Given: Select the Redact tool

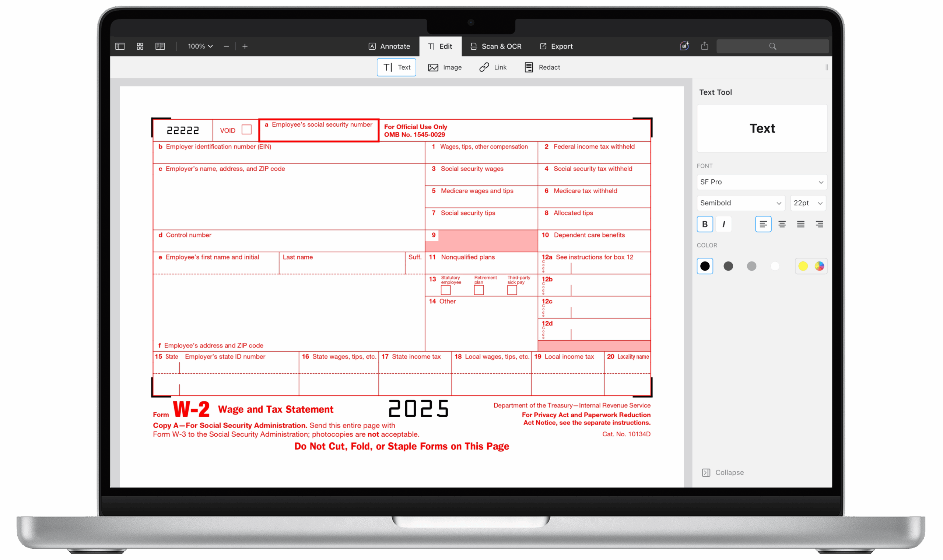Looking at the screenshot, I should [x=542, y=67].
